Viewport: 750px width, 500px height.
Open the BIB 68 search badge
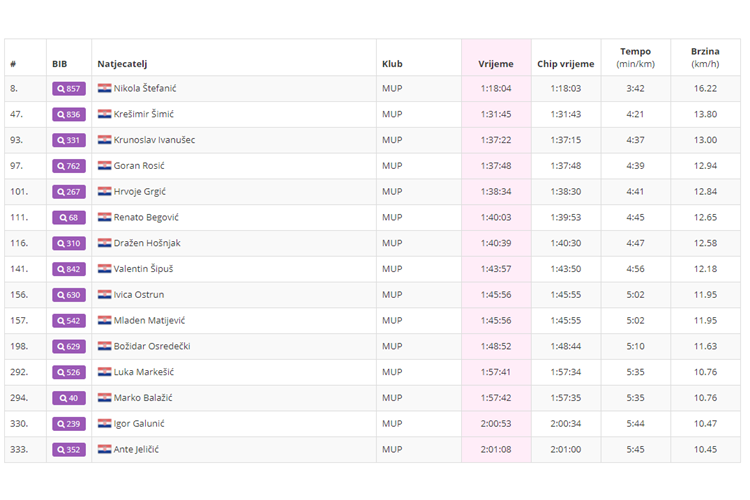(69, 217)
